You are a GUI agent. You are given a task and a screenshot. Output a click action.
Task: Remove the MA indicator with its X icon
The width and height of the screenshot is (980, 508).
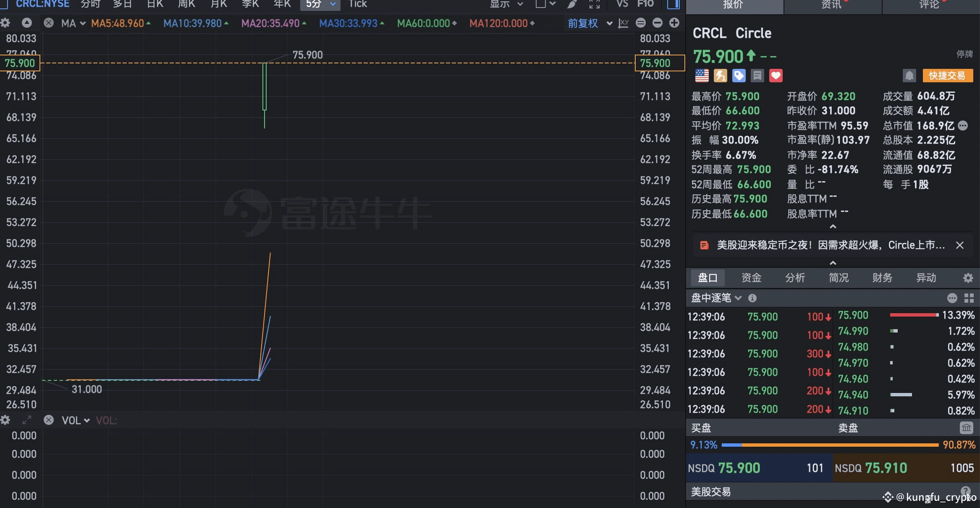point(49,23)
